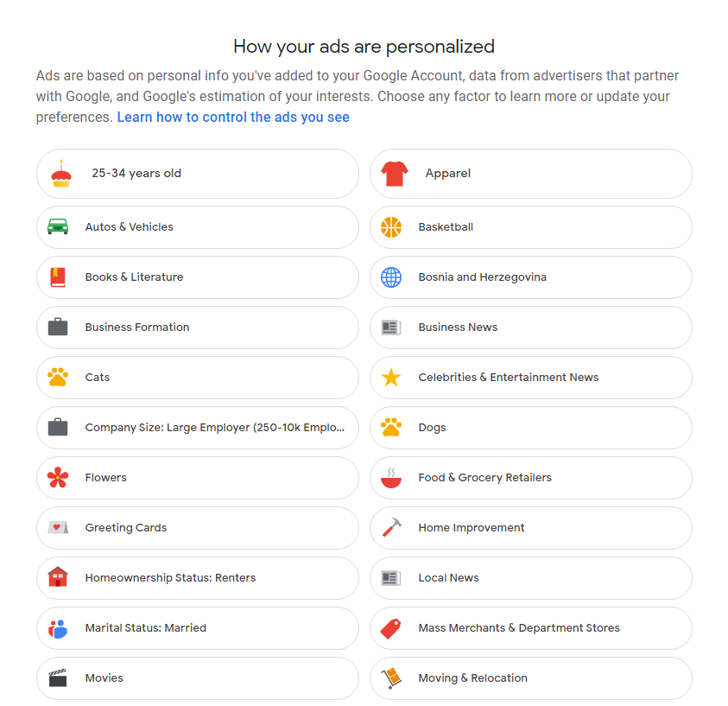Click the red book icon
The image size is (728, 706).
[58, 277]
